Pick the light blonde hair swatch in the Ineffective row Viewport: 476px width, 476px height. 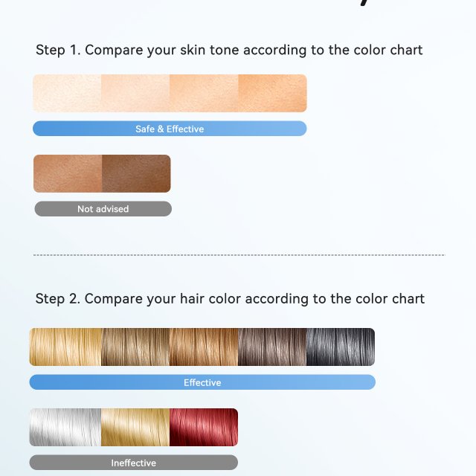pos(135,427)
